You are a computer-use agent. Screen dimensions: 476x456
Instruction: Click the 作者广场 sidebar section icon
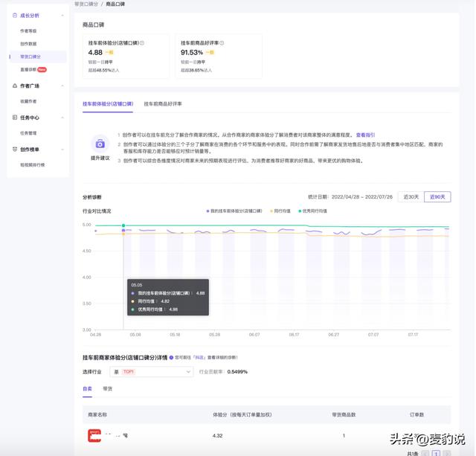tap(14, 86)
